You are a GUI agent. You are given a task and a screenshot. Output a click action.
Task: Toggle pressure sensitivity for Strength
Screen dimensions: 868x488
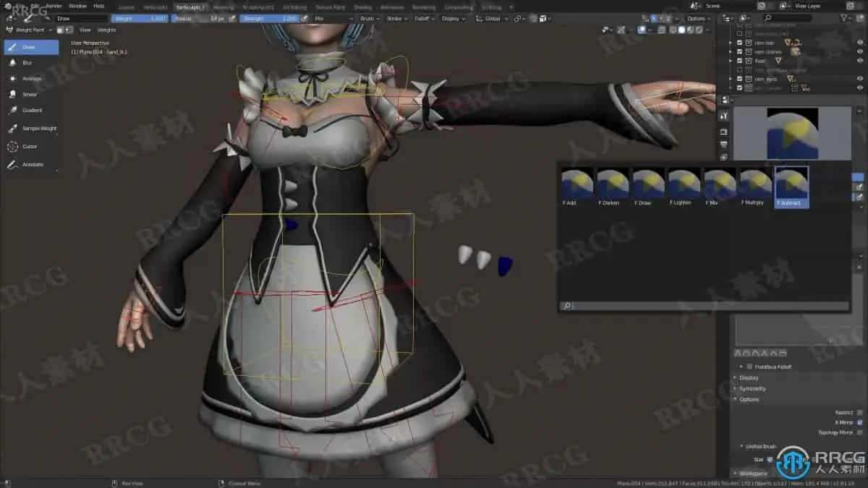pyautogui.click(x=305, y=18)
